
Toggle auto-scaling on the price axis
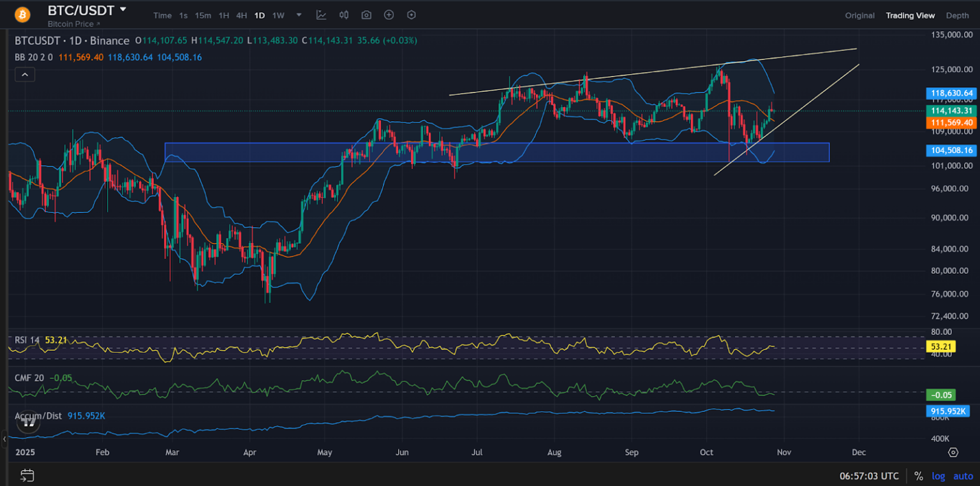(963, 476)
